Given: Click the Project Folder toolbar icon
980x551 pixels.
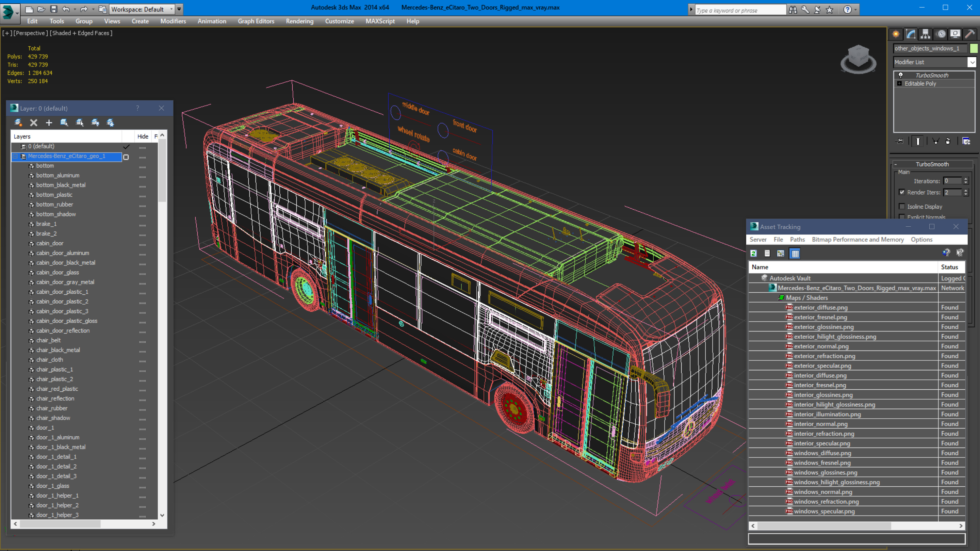Looking at the screenshot, I should [102, 9].
